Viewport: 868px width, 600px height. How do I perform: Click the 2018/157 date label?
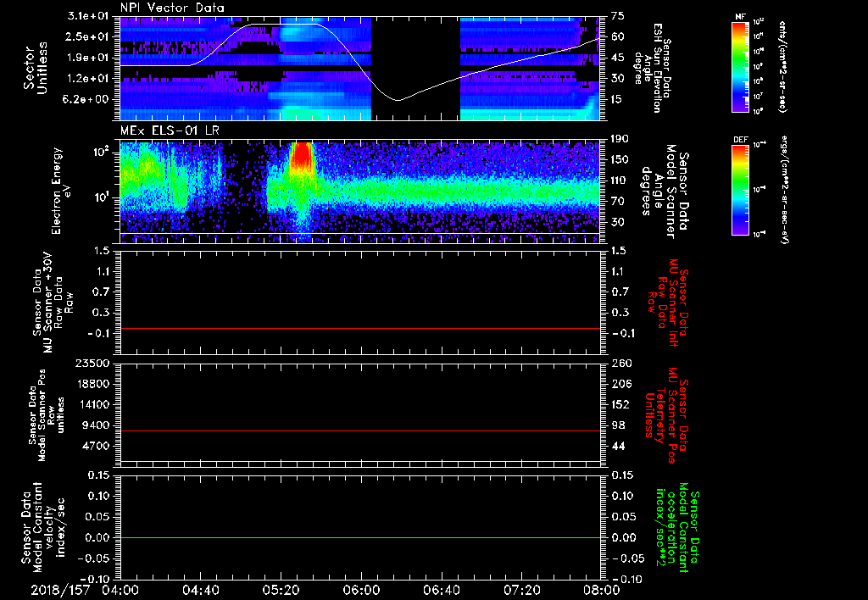[60, 591]
